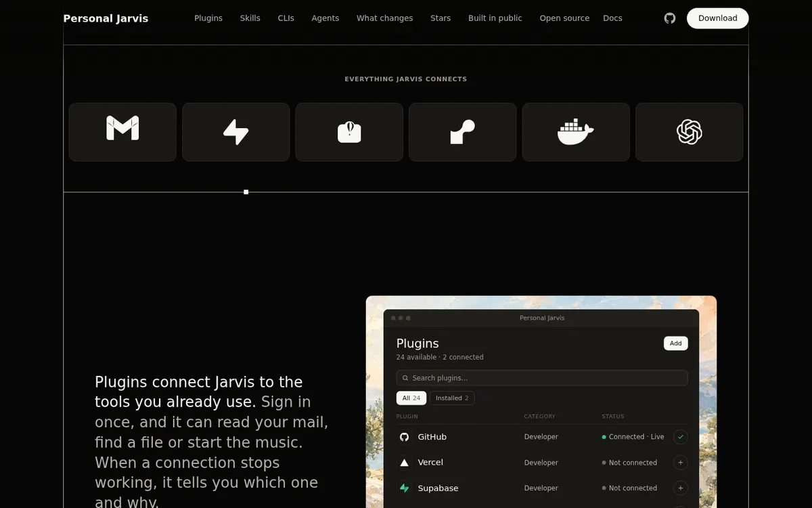Click the card between Supabase and Docker with rounded shape
Viewport: 812px width, 508px height.
463,132
